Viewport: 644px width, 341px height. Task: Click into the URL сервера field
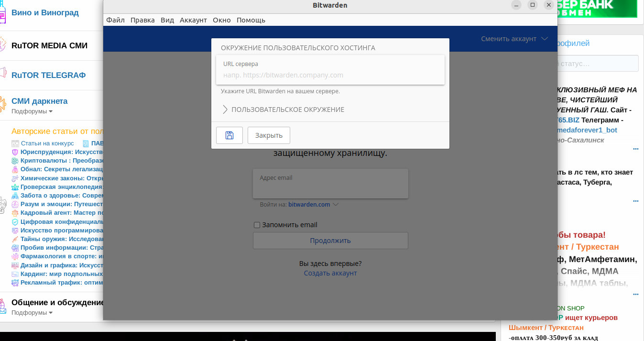point(330,75)
